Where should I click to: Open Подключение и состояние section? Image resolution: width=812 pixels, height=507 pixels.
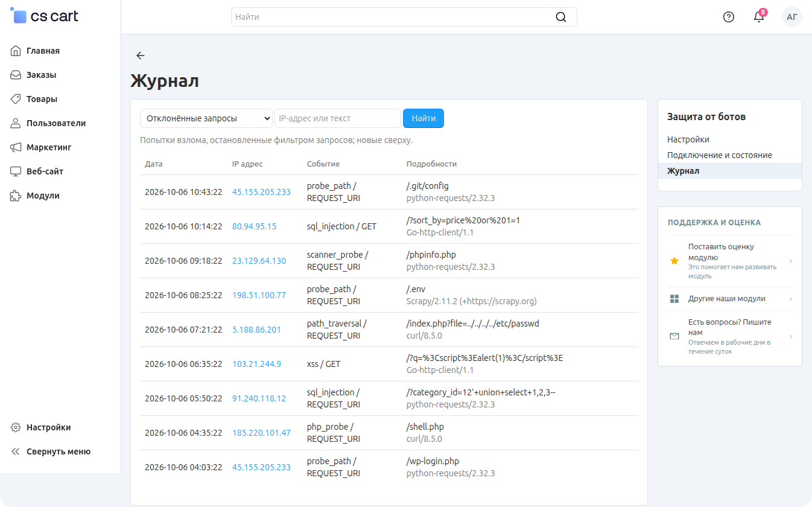coord(720,155)
